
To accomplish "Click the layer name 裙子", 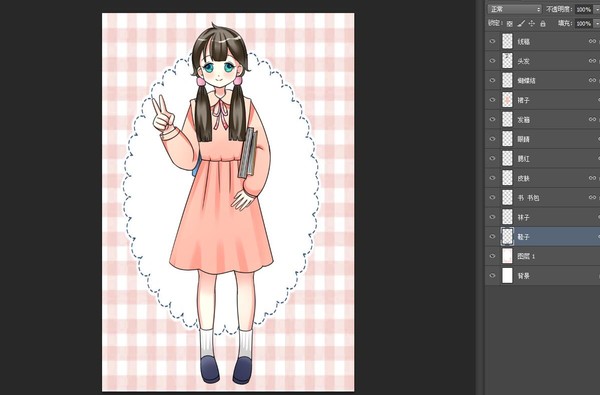I will [523, 100].
